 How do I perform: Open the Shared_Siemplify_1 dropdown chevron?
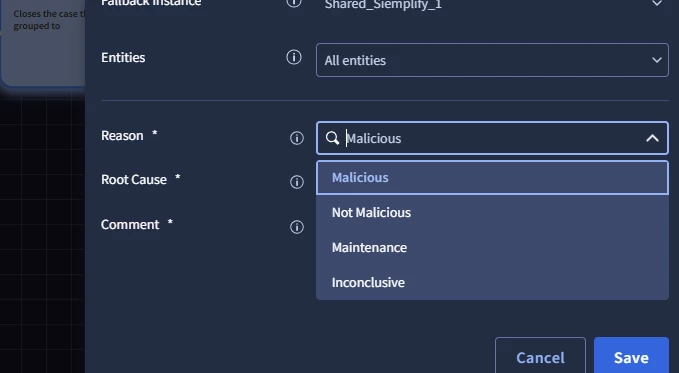pos(657,3)
